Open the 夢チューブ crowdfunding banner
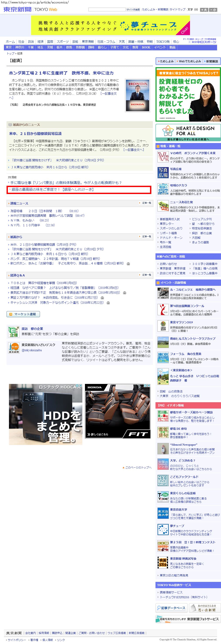Screen dimensions: 221x644 pyautogui.click(x=110, y=26)
